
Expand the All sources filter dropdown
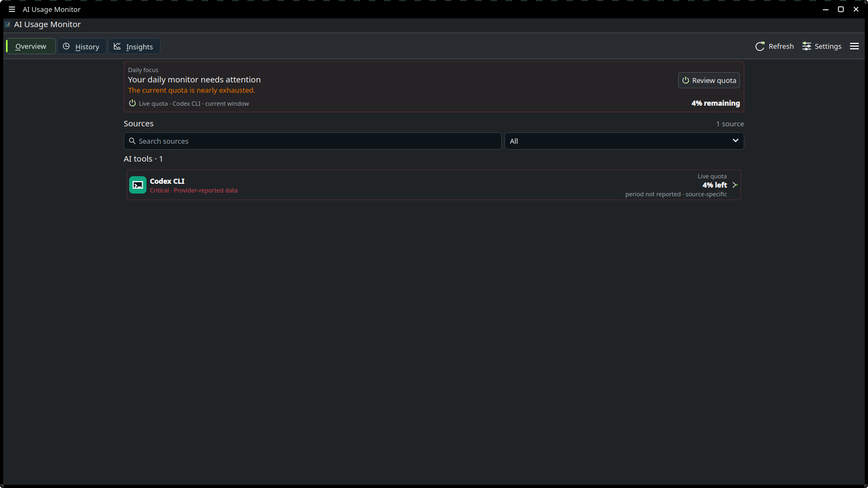tap(624, 141)
